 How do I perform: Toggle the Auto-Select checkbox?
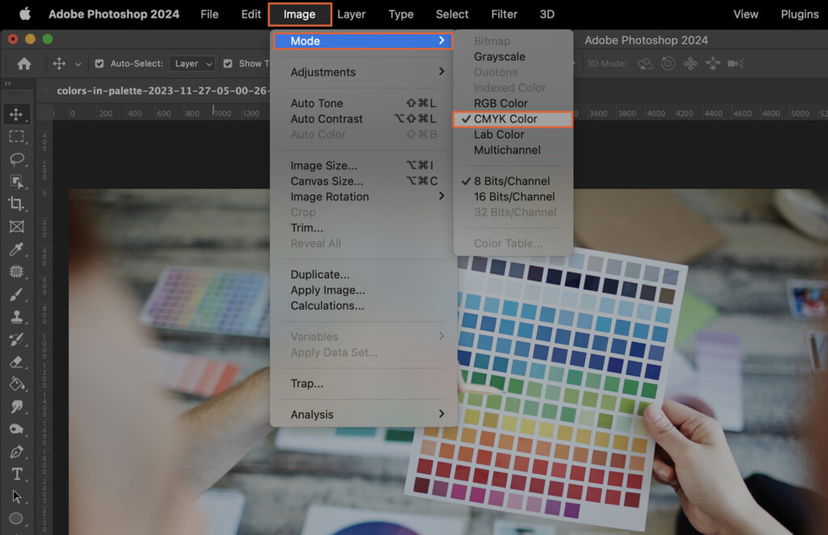pyautogui.click(x=99, y=64)
